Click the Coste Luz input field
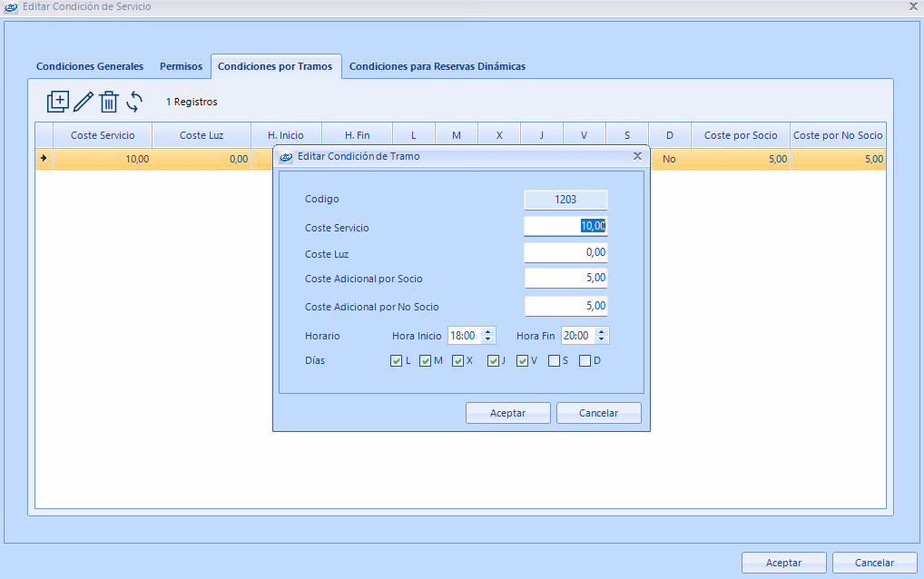 point(565,253)
